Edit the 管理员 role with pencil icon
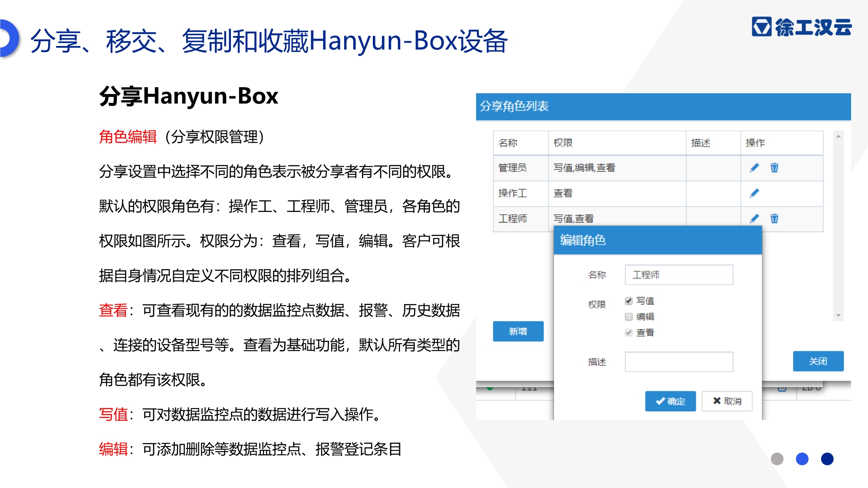The width and height of the screenshot is (868, 488). 754,168
